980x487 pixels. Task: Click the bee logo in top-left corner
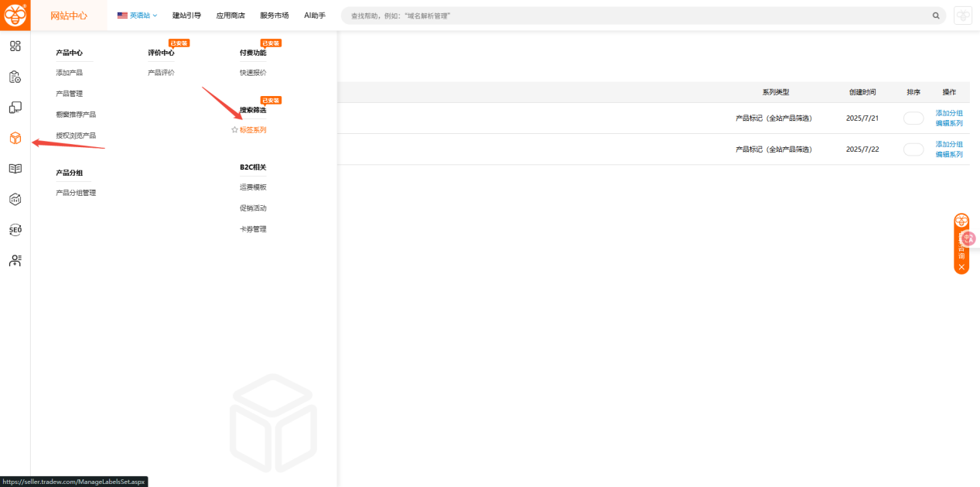coord(15,15)
